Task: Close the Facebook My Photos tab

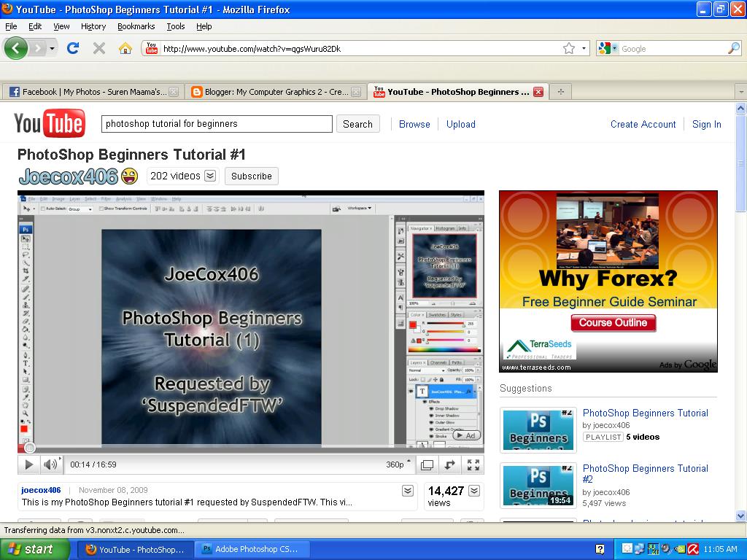Action: 174,92
